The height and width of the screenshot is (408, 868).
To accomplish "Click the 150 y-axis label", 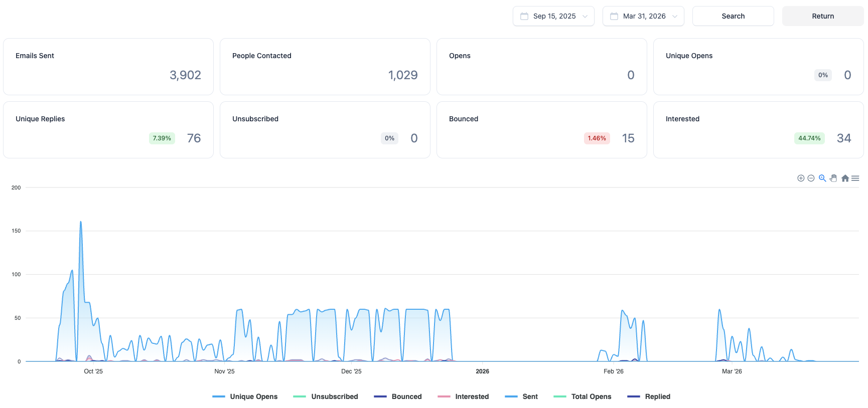I will pyautogui.click(x=16, y=231).
